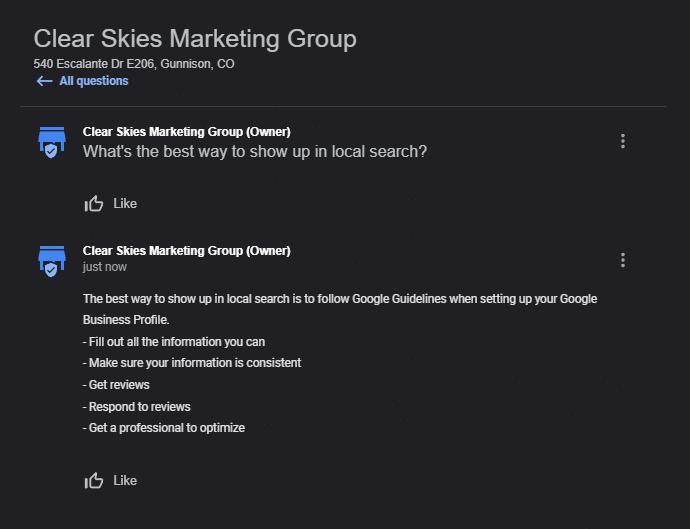690x529 pixels.
Task: Click the 'just now' timestamp
Action: (x=105, y=267)
